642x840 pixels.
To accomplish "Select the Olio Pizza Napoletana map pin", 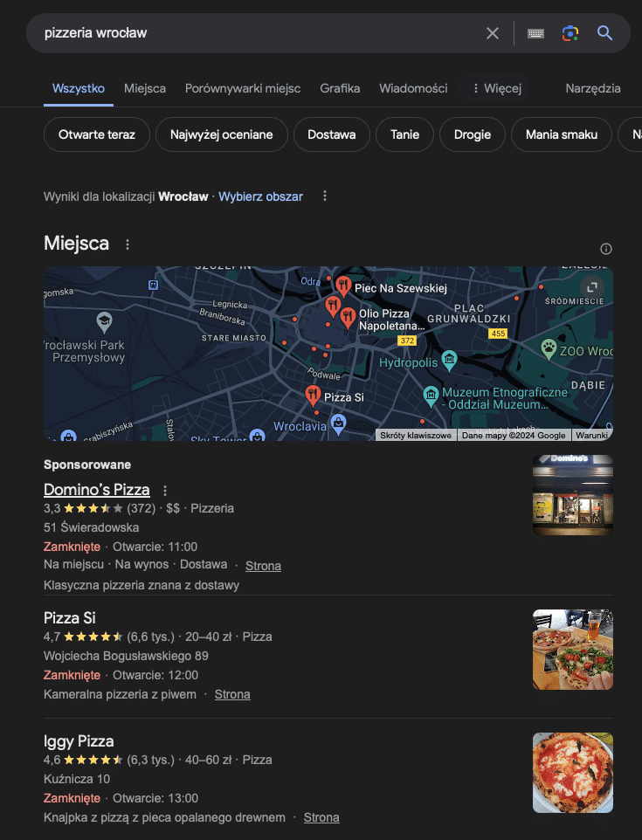I will (348, 318).
